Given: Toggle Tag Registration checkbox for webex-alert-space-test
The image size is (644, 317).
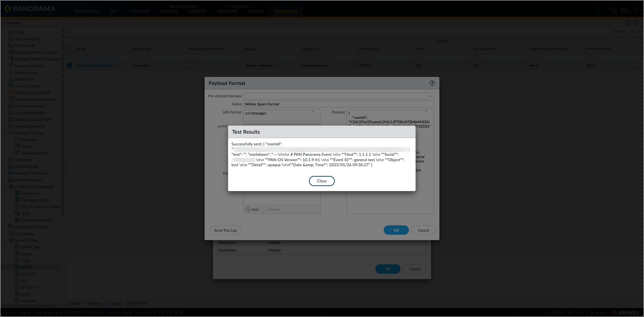Looking at the screenshot, I should (x=192, y=65).
